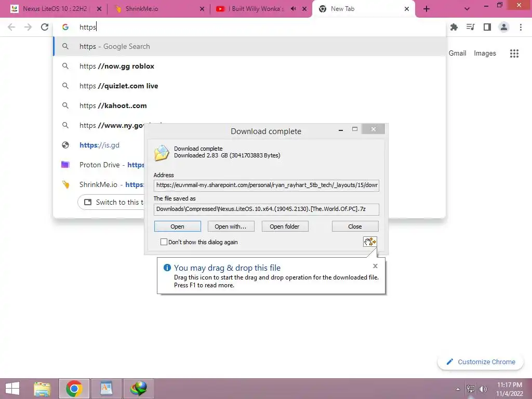532x399 pixels.
Task: Click the 'The file saved as' path field
Action: (x=266, y=209)
